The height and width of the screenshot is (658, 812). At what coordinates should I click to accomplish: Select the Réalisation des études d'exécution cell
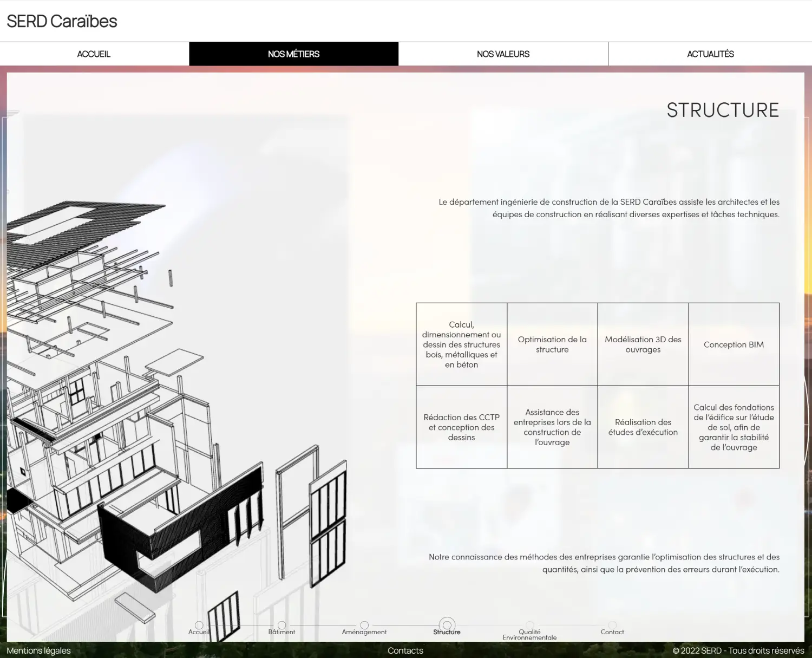643,427
